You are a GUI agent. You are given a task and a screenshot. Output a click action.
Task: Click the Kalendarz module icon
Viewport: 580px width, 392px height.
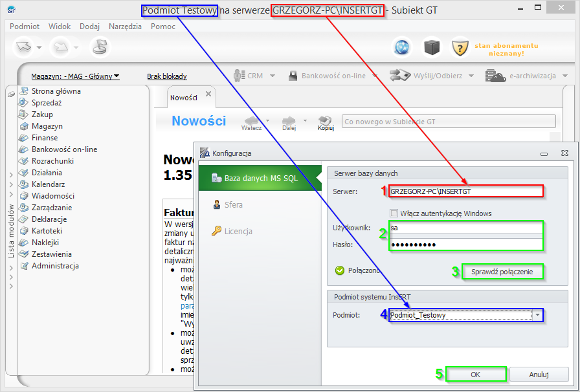tap(24, 184)
